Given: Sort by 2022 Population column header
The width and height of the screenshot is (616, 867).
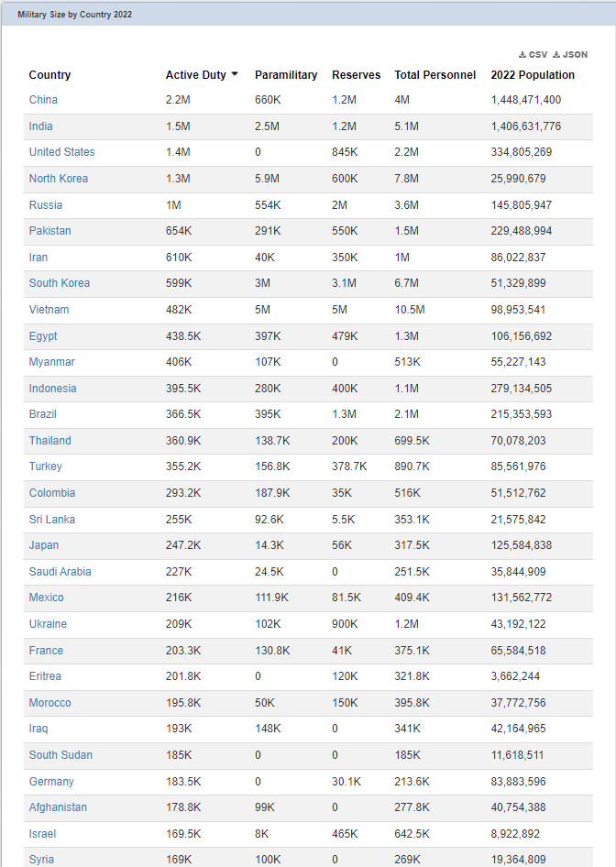Looking at the screenshot, I should coord(533,74).
